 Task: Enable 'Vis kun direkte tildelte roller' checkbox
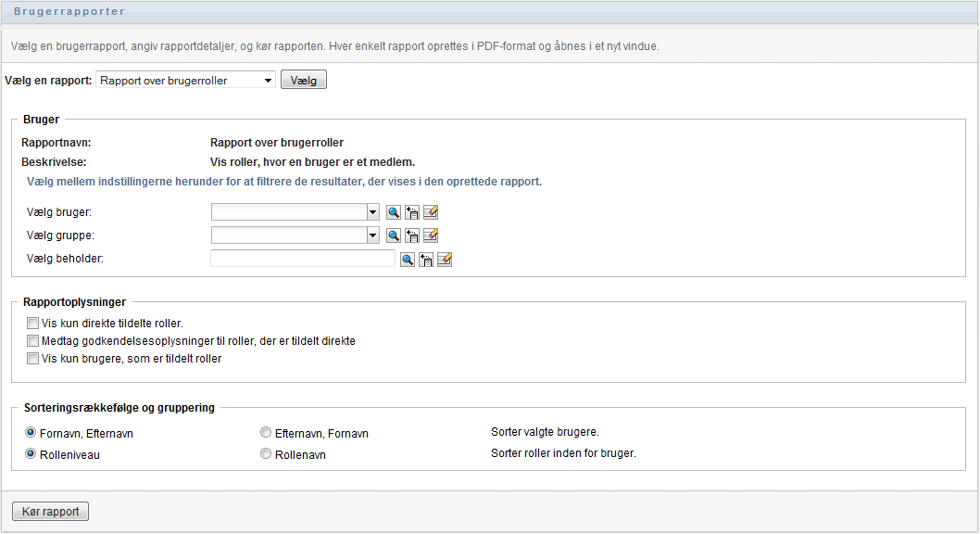coord(33,324)
